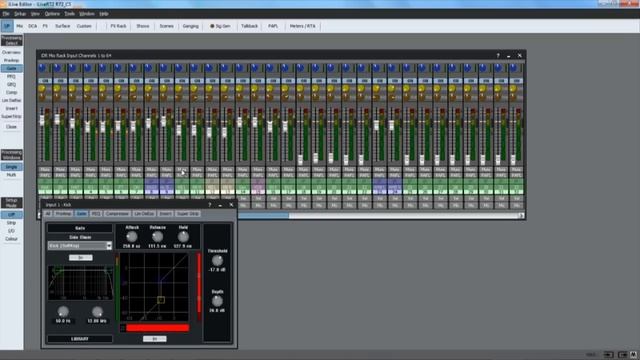Screen dimensions: 640x360
Task: Open the Custom view
Action: [84, 26]
